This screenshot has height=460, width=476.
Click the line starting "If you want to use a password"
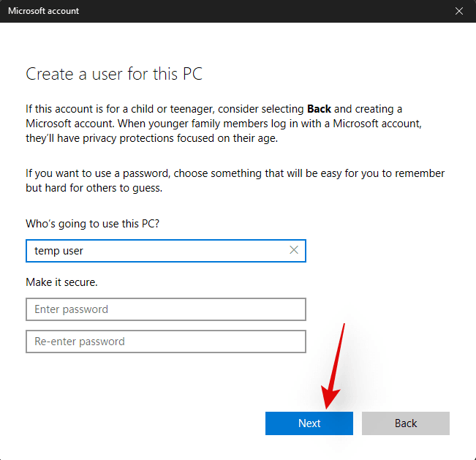pyautogui.click(x=235, y=173)
